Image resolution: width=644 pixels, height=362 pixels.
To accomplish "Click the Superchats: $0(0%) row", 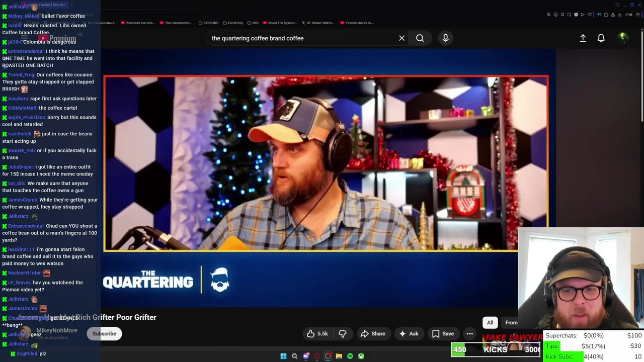I will (x=594, y=335).
